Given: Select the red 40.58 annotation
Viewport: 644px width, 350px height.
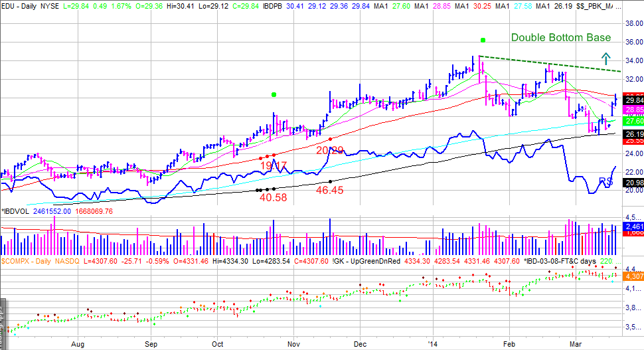Looking at the screenshot, I should 273,198.
